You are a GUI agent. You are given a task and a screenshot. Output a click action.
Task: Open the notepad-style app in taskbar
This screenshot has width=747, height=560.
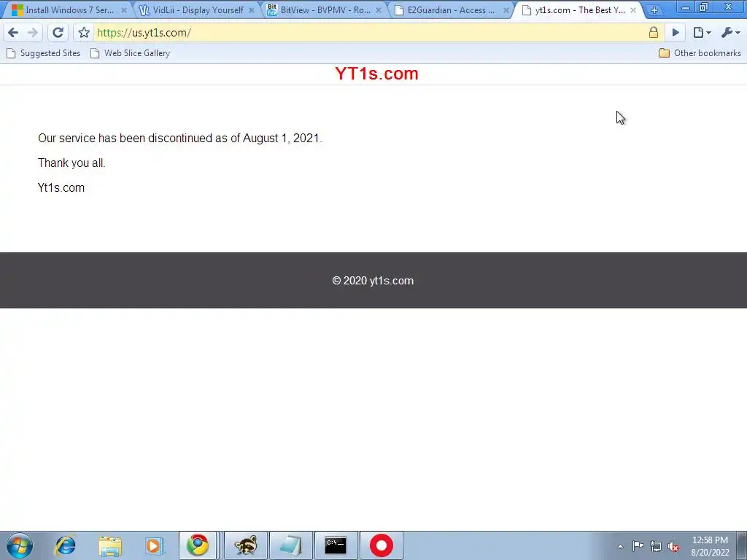pyautogui.click(x=291, y=545)
